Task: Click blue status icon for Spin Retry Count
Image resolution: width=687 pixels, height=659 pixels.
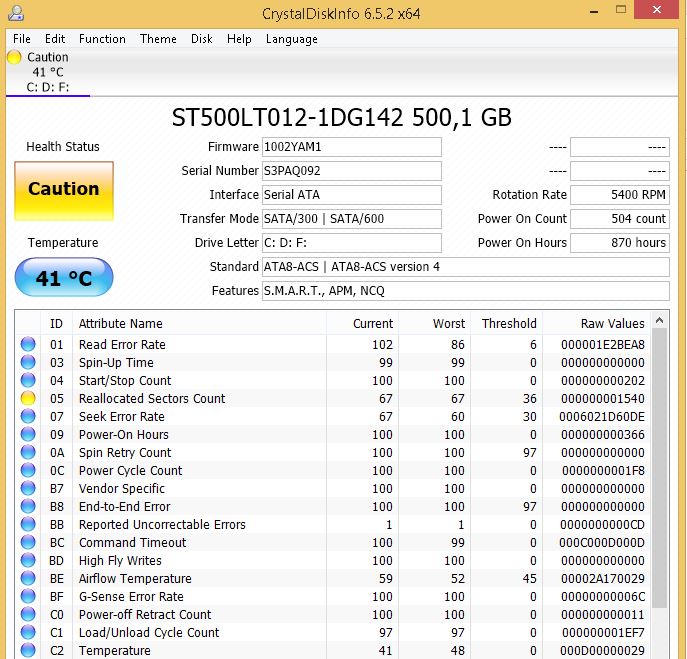Action: click(28, 452)
